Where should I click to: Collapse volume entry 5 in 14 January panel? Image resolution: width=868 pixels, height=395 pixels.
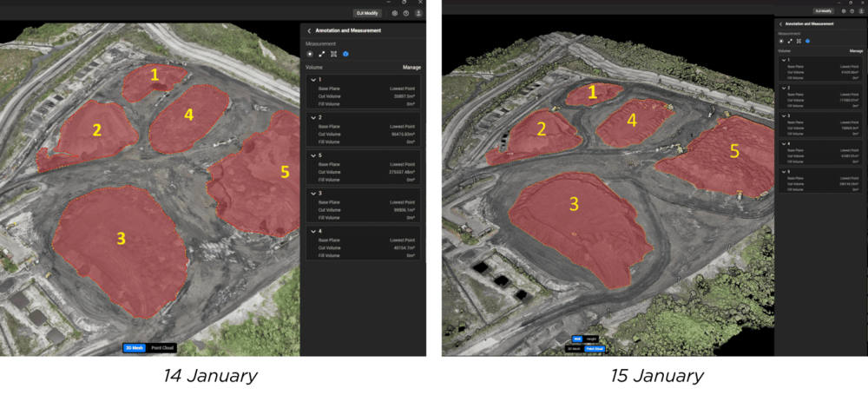(313, 155)
